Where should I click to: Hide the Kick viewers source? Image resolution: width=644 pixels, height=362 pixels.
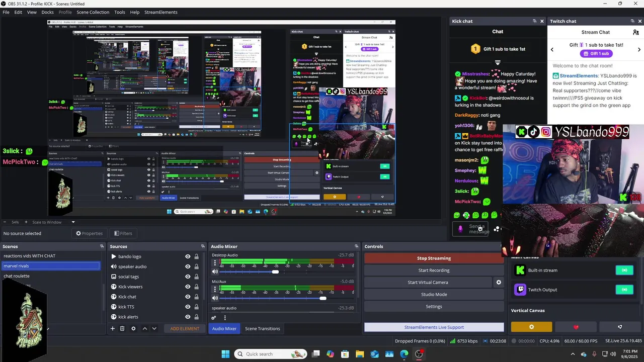188,287
